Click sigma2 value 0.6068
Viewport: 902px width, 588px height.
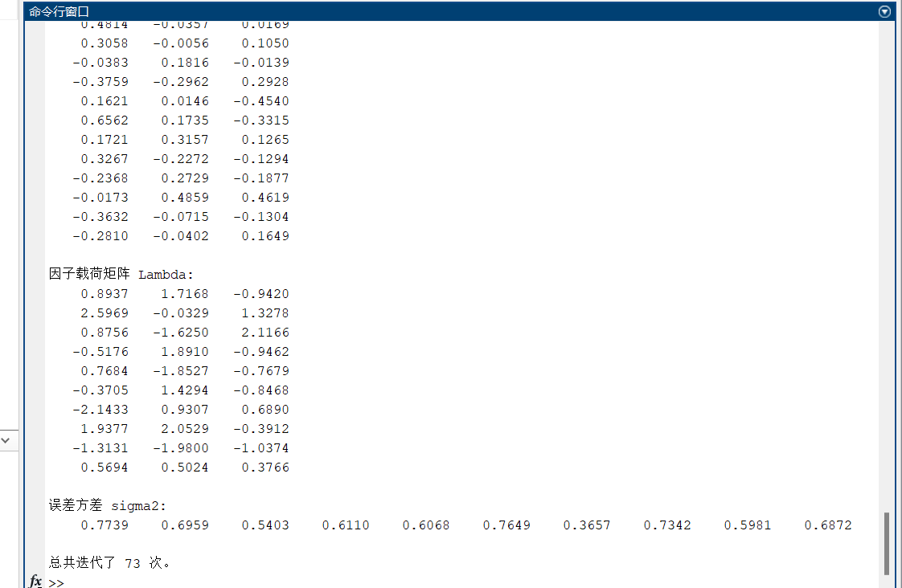coord(426,525)
